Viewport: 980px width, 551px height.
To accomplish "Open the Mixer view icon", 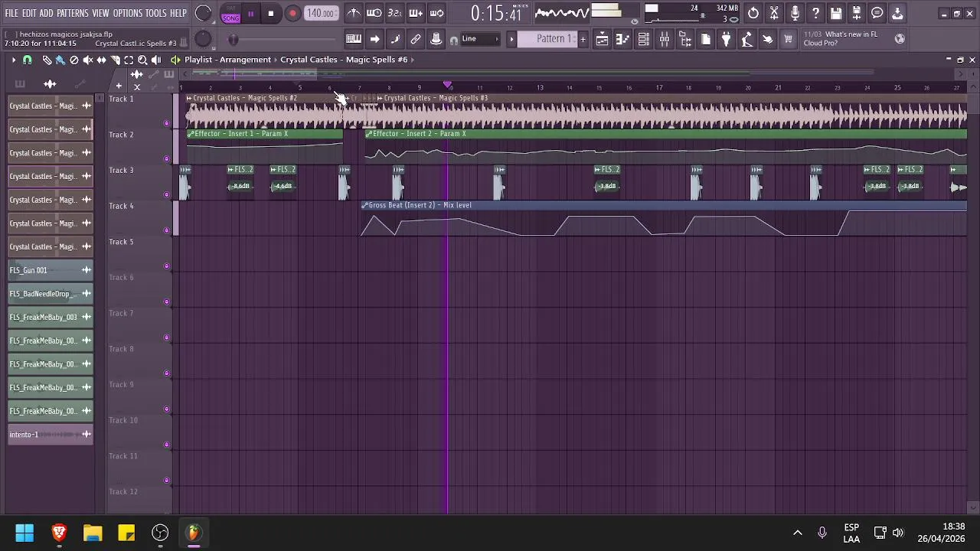I will (x=665, y=39).
